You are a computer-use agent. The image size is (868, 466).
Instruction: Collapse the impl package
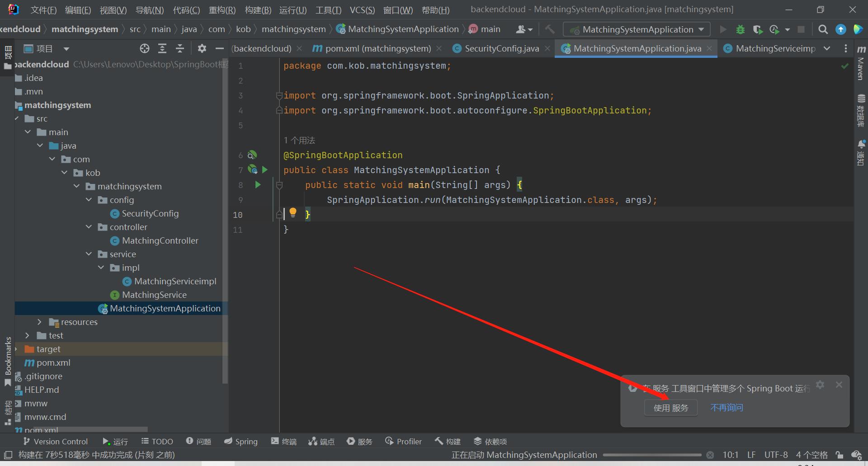[101, 268]
